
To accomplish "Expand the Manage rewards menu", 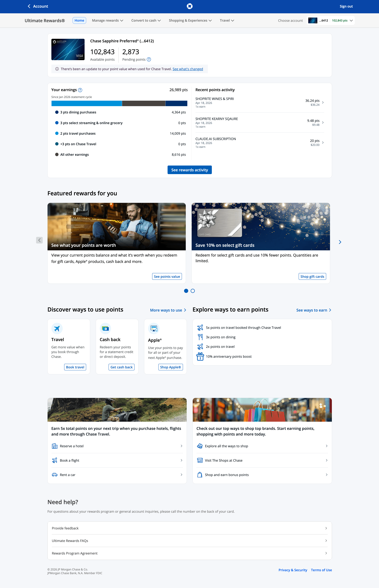I will coord(107,20).
